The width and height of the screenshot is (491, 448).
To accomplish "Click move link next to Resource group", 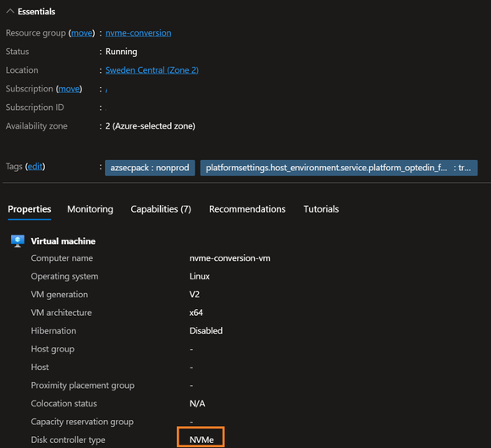I will (82, 33).
